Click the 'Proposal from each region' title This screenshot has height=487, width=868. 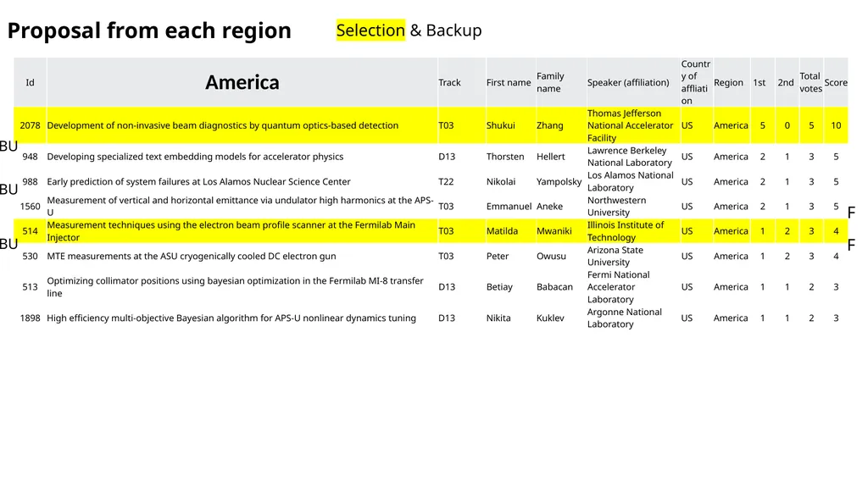149,30
